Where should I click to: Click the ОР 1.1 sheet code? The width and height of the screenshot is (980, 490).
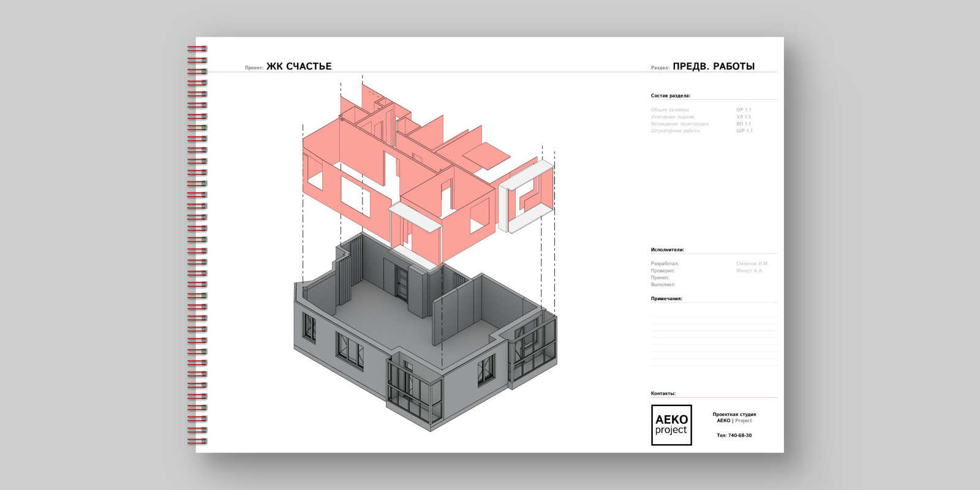tap(744, 110)
